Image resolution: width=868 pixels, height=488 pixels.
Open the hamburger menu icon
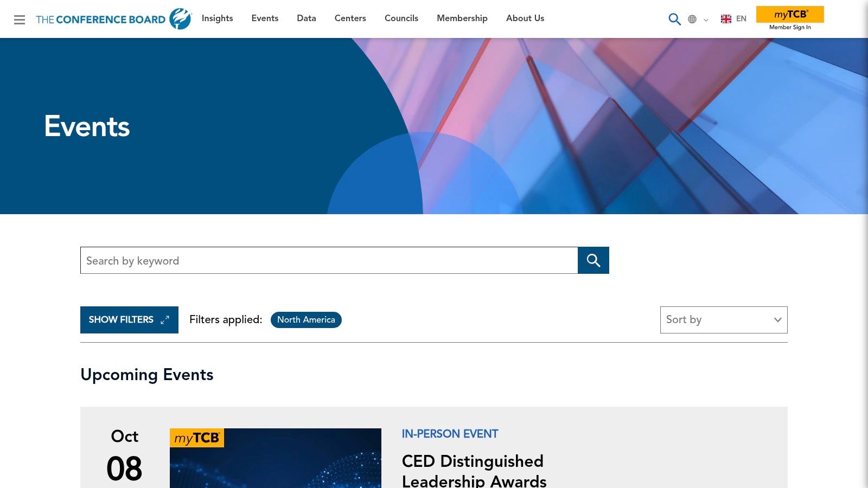(20, 20)
